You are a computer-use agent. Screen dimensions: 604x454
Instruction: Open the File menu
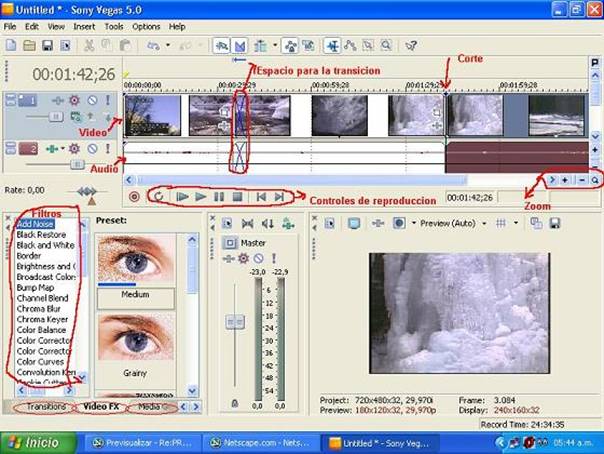tap(10, 27)
